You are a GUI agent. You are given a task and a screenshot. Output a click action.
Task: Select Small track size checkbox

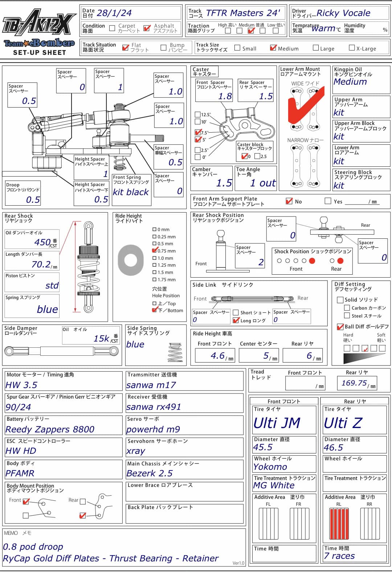[237, 47]
